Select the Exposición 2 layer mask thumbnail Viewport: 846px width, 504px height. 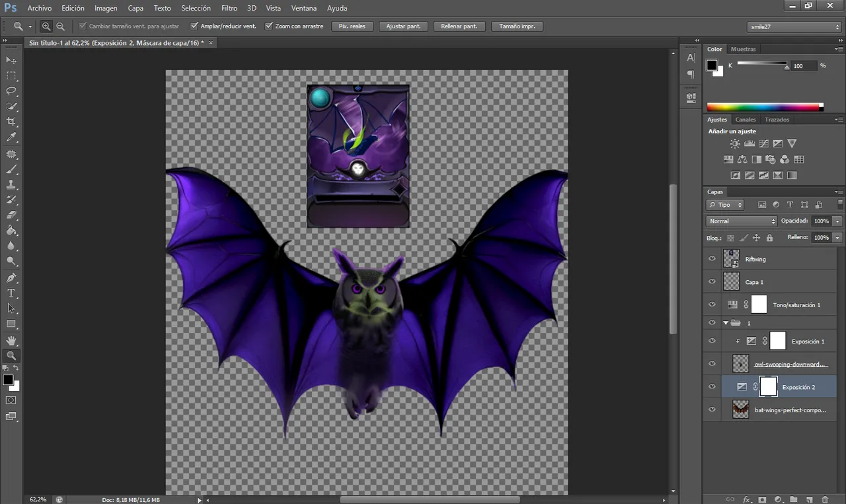768,386
